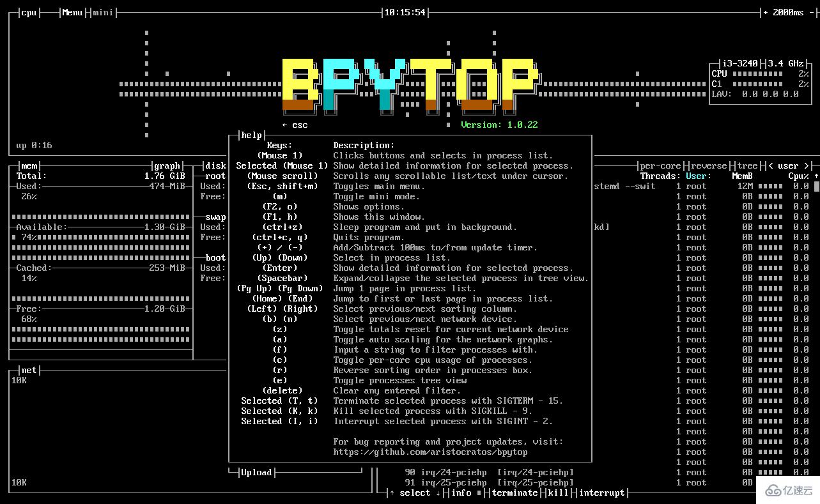The width and height of the screenshot is (820, 504).
Task: Toggle the processes tree view
Action: [x=747, y=165]
